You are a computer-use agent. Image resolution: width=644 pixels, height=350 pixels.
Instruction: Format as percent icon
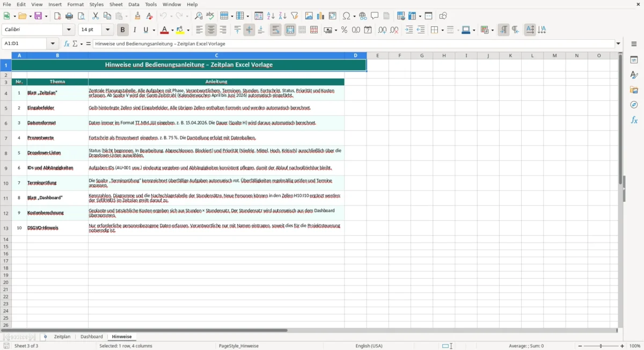[x=344, y=30]
